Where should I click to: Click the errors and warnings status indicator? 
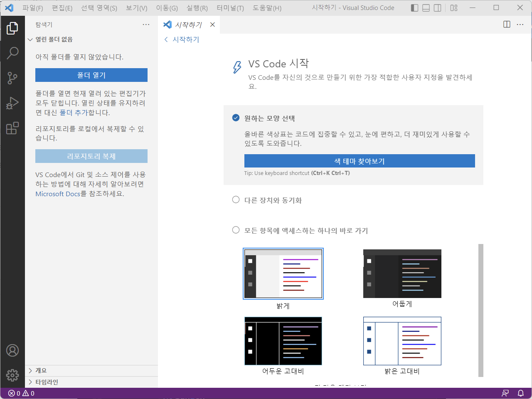21,393
